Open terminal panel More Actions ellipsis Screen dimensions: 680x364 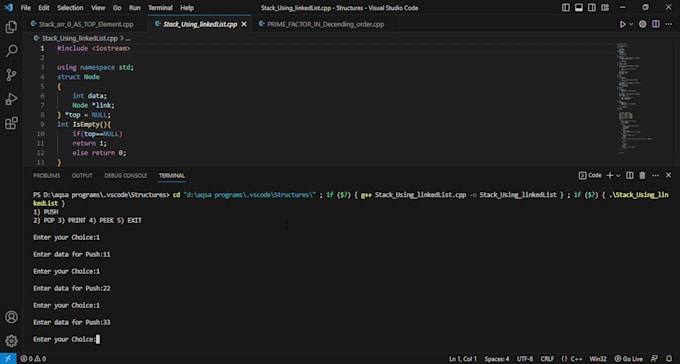coord(655,175)
